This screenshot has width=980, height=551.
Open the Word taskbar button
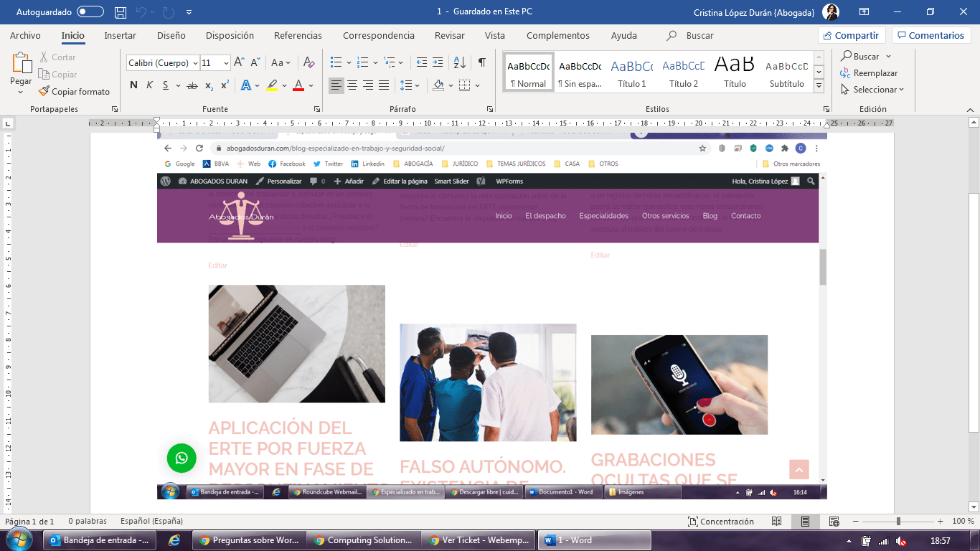click(595, 540)
